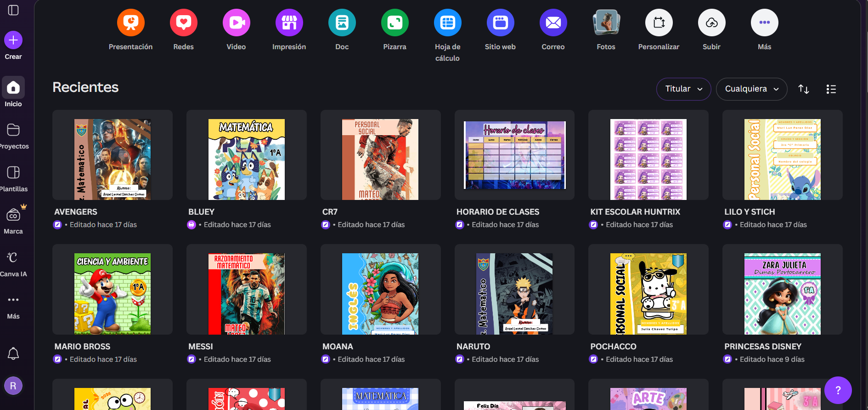Open a new Pizarra whiteboard

[395, 23]
